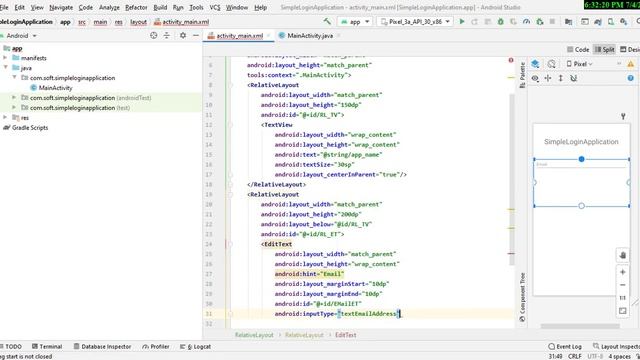Screen dimensions: 640x360
Task: Click the Stop icon in the run toolbar
Action: pyautogui.click(x=552, y=22)
